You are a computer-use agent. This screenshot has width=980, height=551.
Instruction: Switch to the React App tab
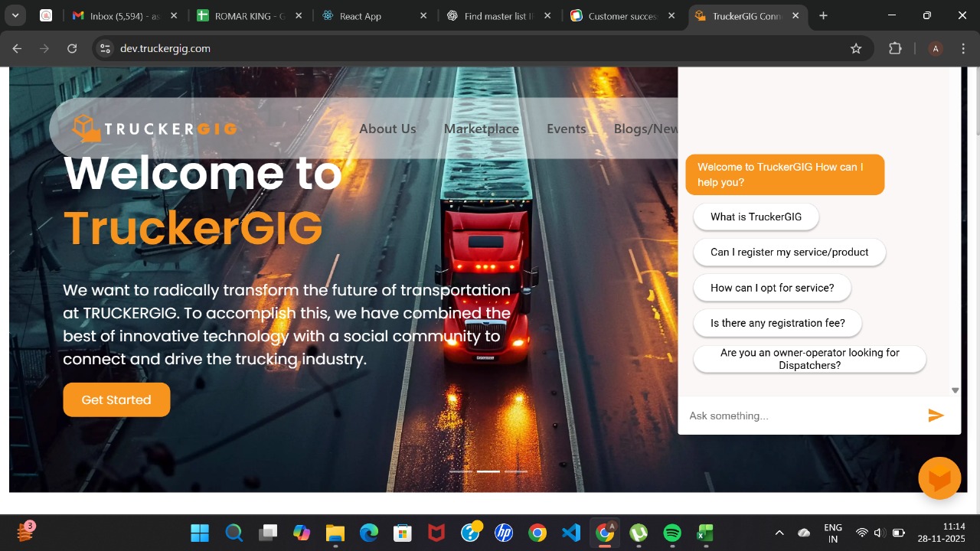point(374,15)
